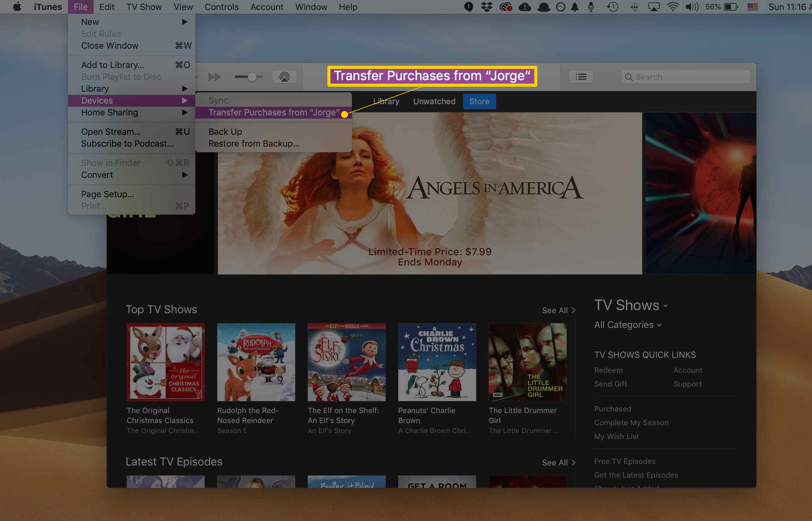Expand the Home Sharing submenu
The width and height of the screenshot is (812, 521).
tap(132, 112)
